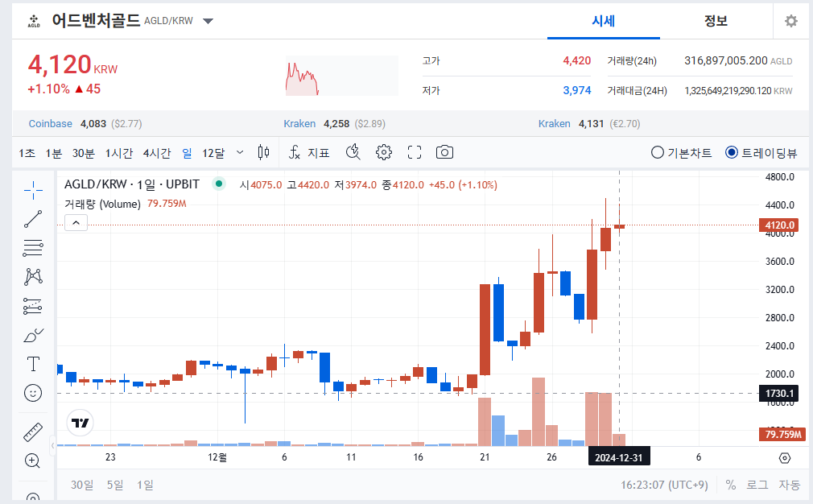Viewport: 813px width, 504px height.
Task: Click the 4120.0 current price label
Action: pos(778,225)
